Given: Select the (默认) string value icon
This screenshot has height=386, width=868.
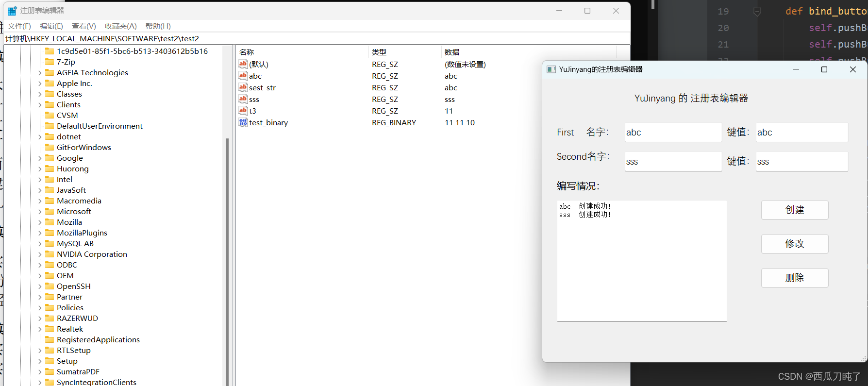Looking at the screenshot, I should pos(243,64).
